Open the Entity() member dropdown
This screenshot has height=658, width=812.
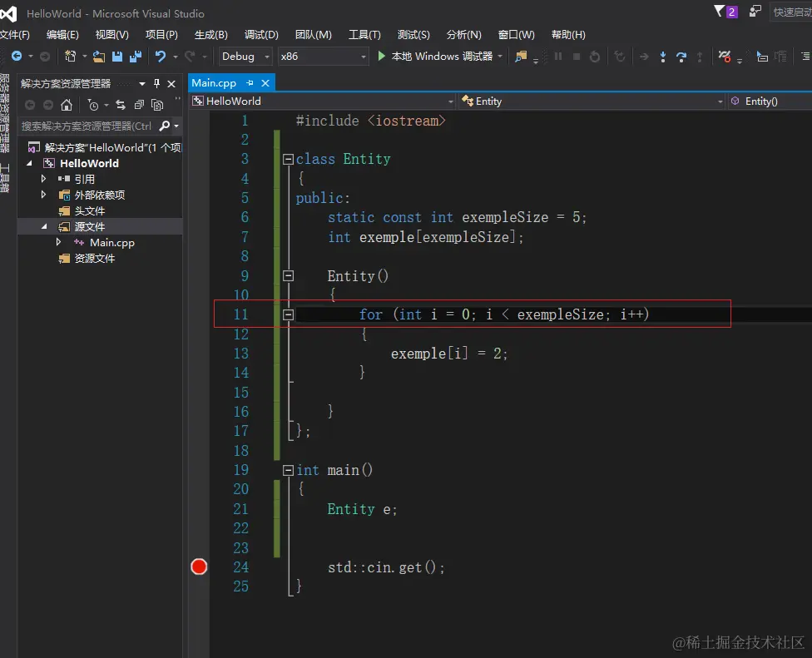[x=770, y=101]
